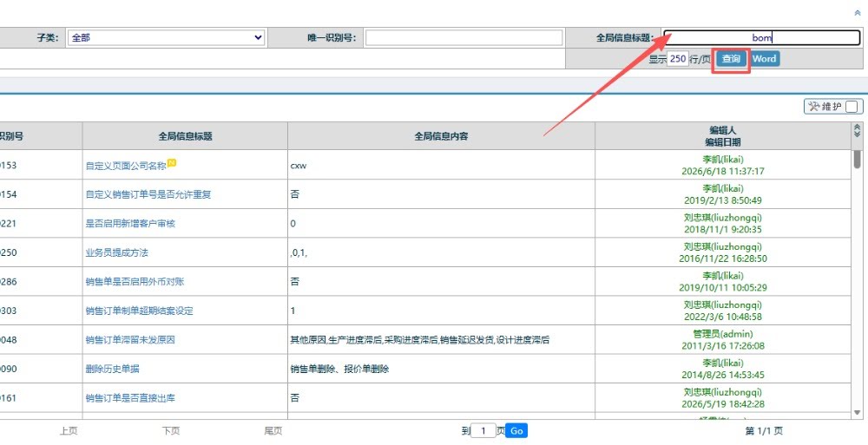Click the wrench icon on the 维护 button
This screenshot has height=445, width=868.
[814, 107]
